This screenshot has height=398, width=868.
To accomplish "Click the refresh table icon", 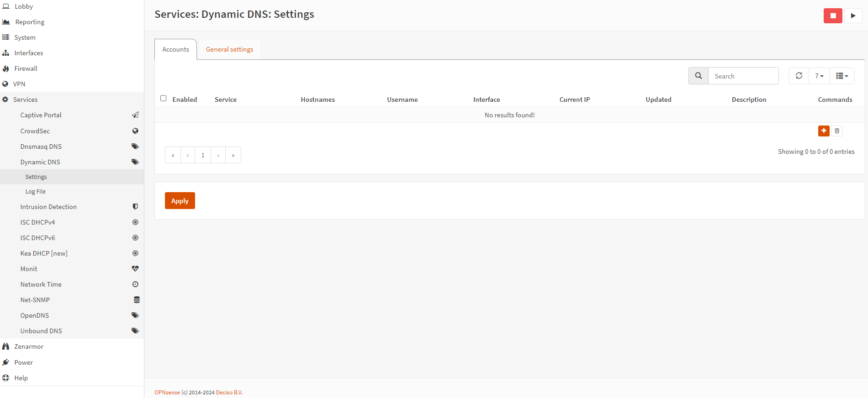I will click(799, 76).
